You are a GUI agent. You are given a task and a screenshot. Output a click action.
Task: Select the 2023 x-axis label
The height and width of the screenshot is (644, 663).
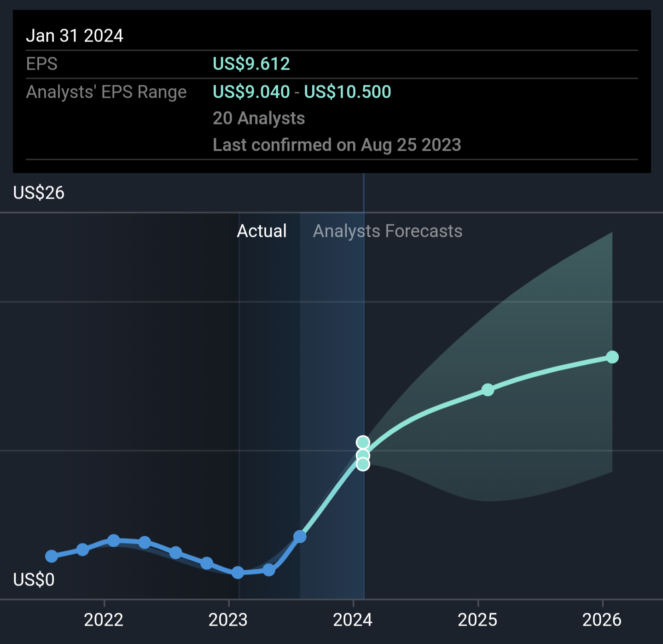click(x=228, y=620)
